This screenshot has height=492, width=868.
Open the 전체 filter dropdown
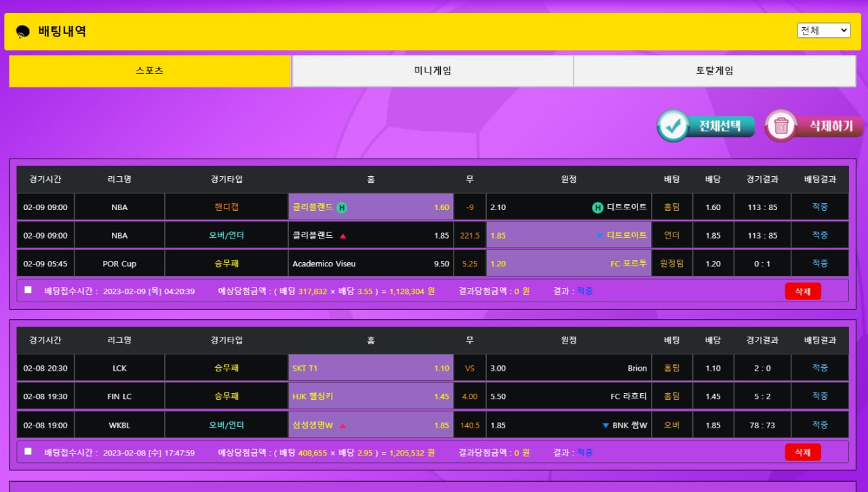click(x=823, y=30)
